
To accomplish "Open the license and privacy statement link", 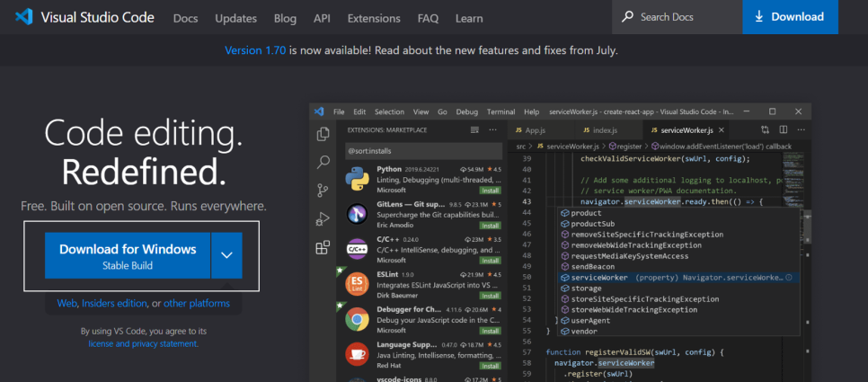I will click(143, 343).
